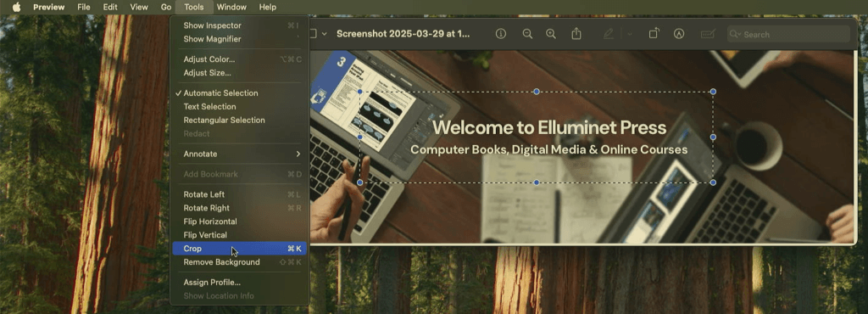Click the window title Screenshot 2025-03-29
The height and width of the screenshot is (314, 868).
pyautogui.click(x=403, y=34)
